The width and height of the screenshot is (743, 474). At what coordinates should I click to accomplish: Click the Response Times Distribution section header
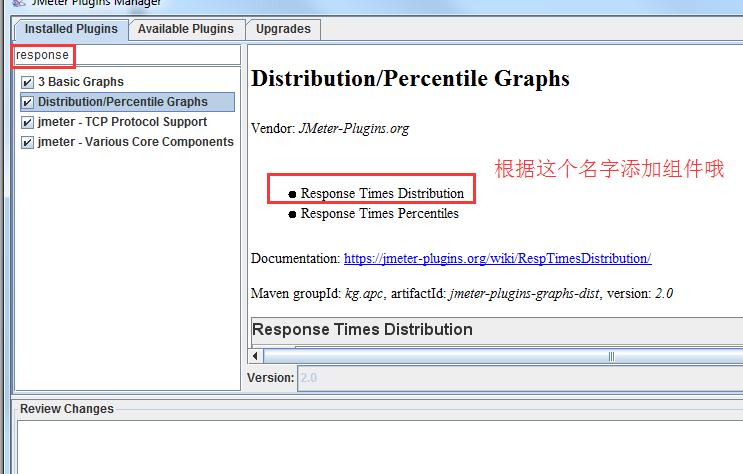362,329
